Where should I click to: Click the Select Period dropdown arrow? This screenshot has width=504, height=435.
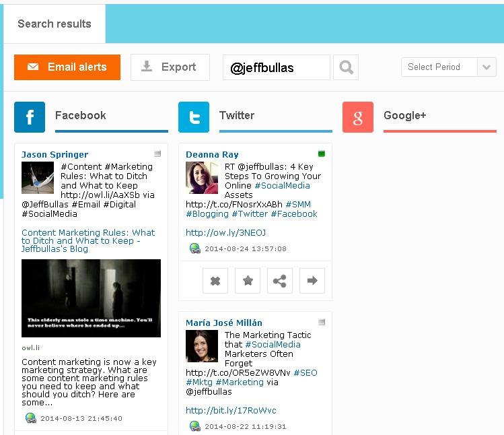(x=487, y=67)
